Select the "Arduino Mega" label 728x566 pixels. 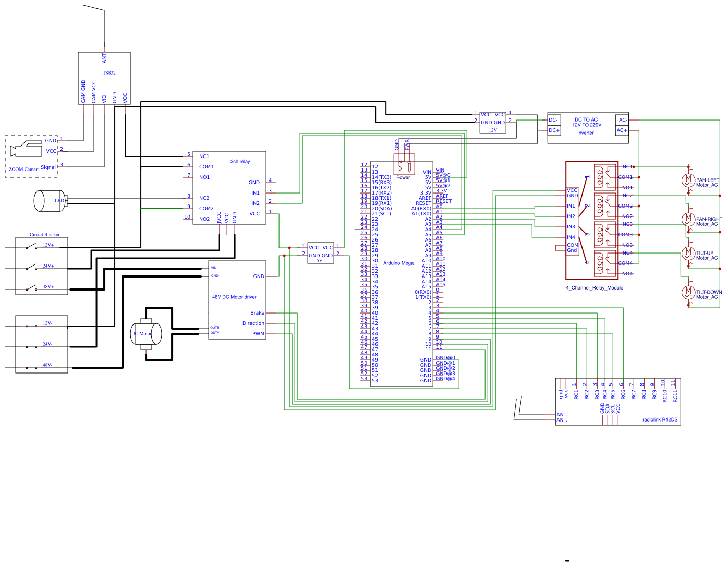pyautogui.click(x=398, y=263)
